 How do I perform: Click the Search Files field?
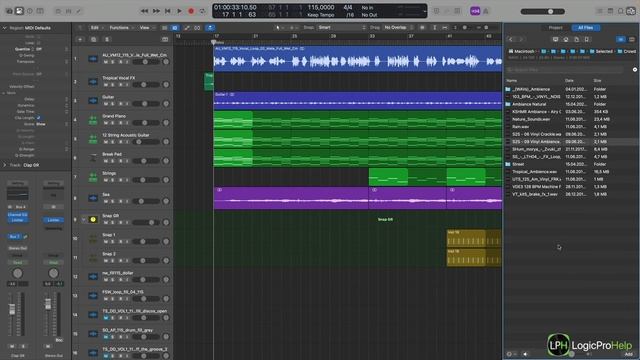click(565, 70)
